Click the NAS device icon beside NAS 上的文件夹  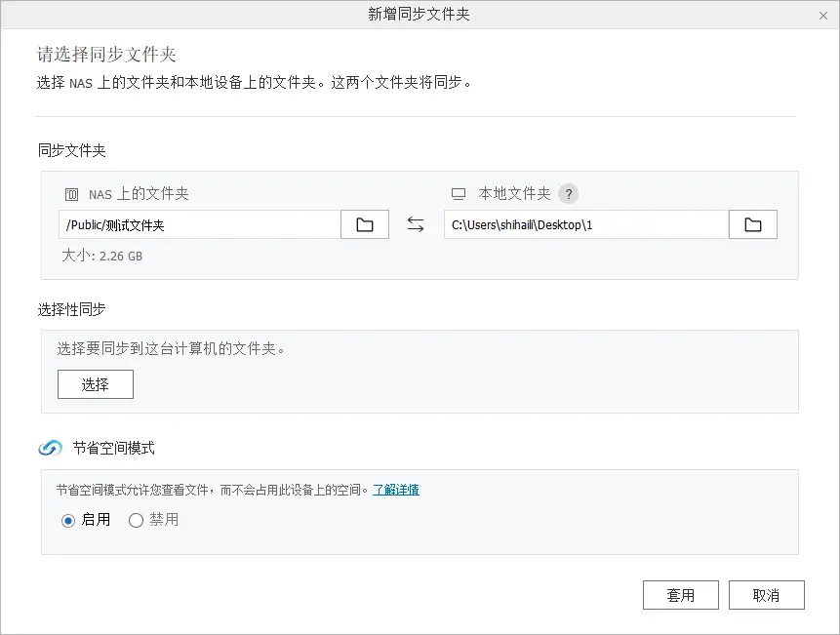click(71, 193)
